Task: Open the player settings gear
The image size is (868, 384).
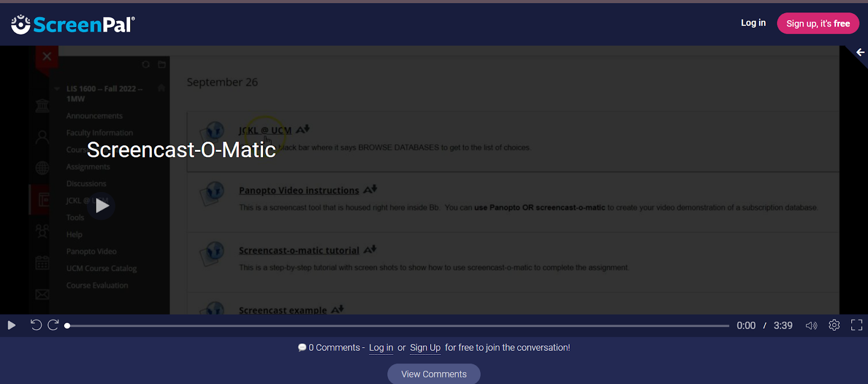Action: (x=834, y=325)
